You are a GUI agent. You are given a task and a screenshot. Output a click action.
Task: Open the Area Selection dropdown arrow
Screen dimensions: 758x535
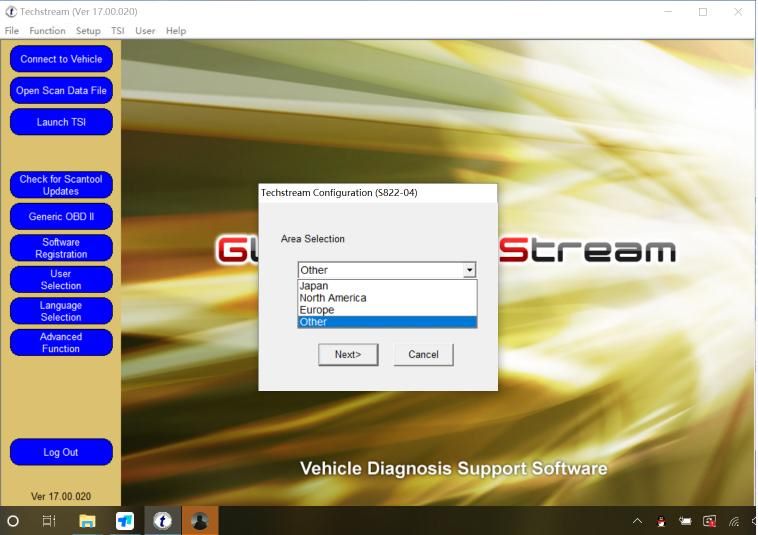(x=469, y=270)
